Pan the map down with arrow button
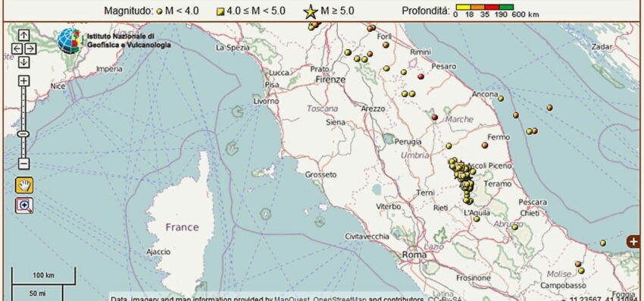Image resolution: width=644 pixels, height=301 pixels. click(x=23, y=62)
